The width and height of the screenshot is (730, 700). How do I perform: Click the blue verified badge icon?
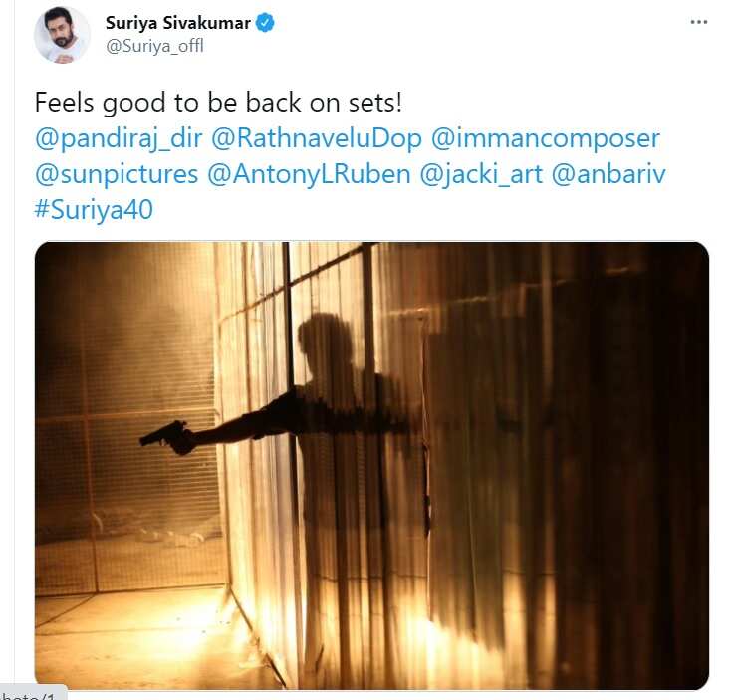coord(265,23)
